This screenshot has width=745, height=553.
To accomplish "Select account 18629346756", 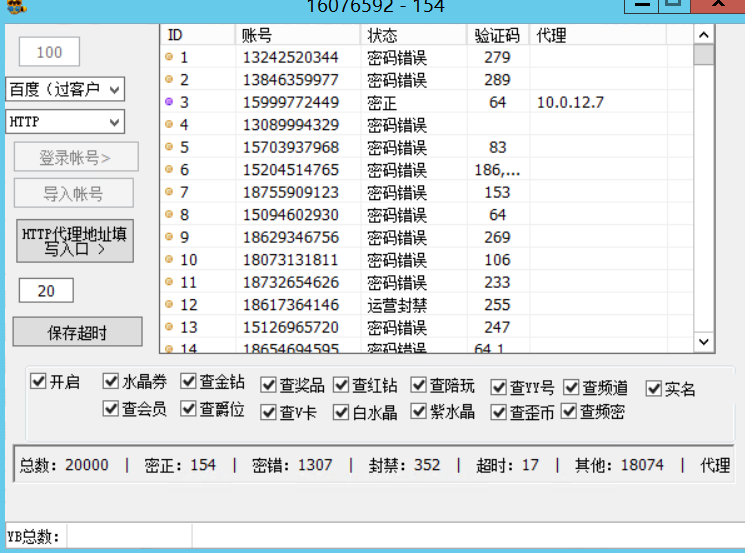I will [x=290, y=237].
